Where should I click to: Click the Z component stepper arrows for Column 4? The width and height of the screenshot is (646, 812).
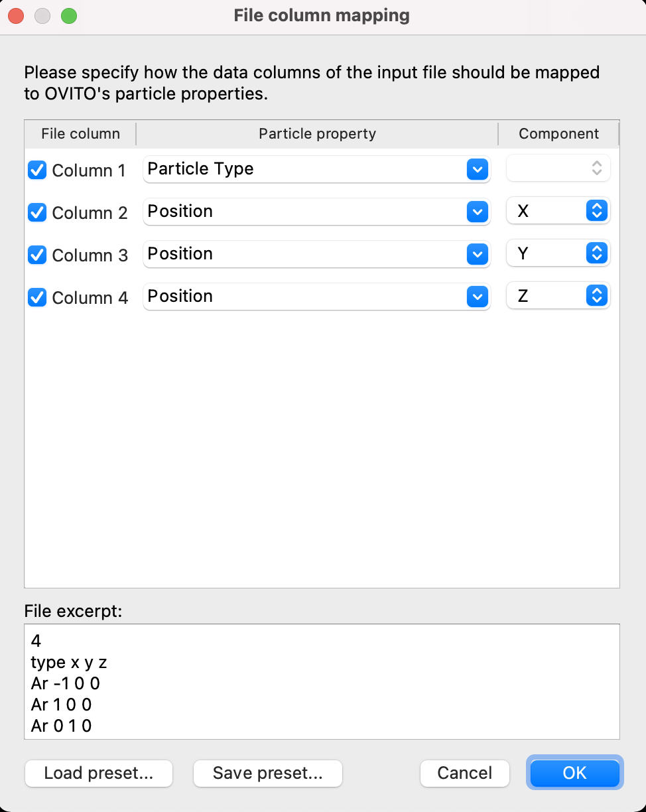tap(596, 295)
